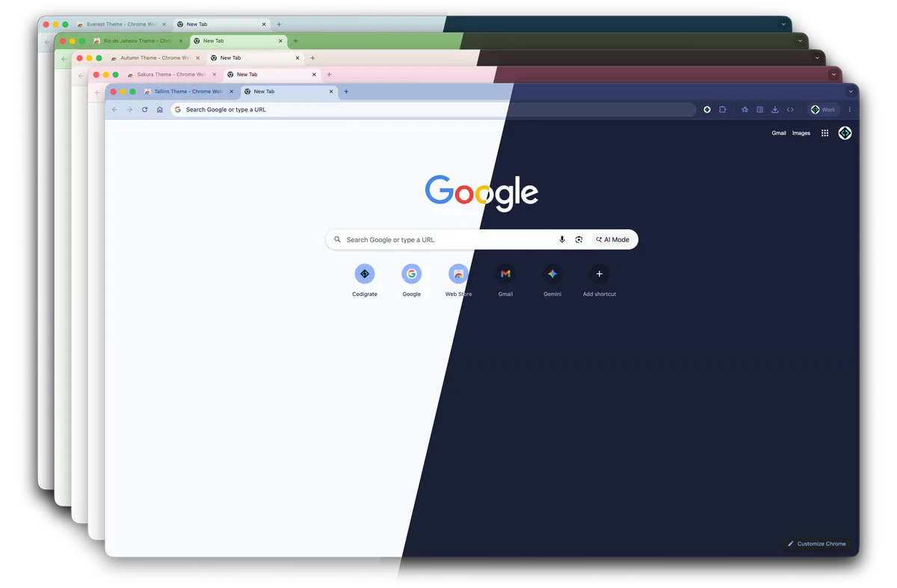This screenshot has height=588, width=897.
Task: Open the Work profile menu
Action: (823, 110)
